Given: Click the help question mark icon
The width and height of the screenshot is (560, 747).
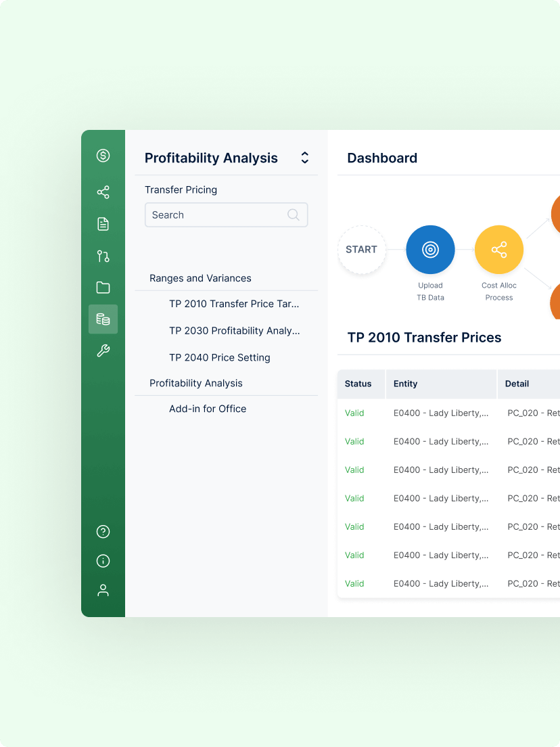Looking at the screenshot, I should tap(103, 532).
